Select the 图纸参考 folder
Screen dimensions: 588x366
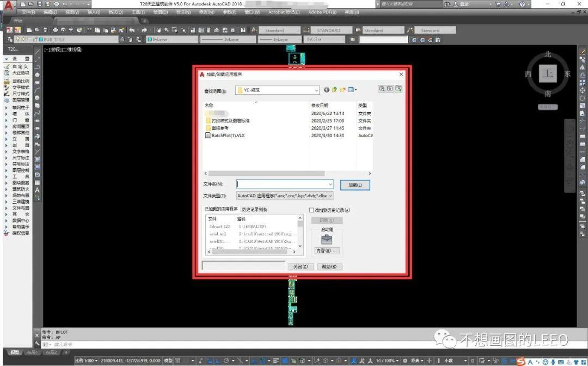click(217, 128)
